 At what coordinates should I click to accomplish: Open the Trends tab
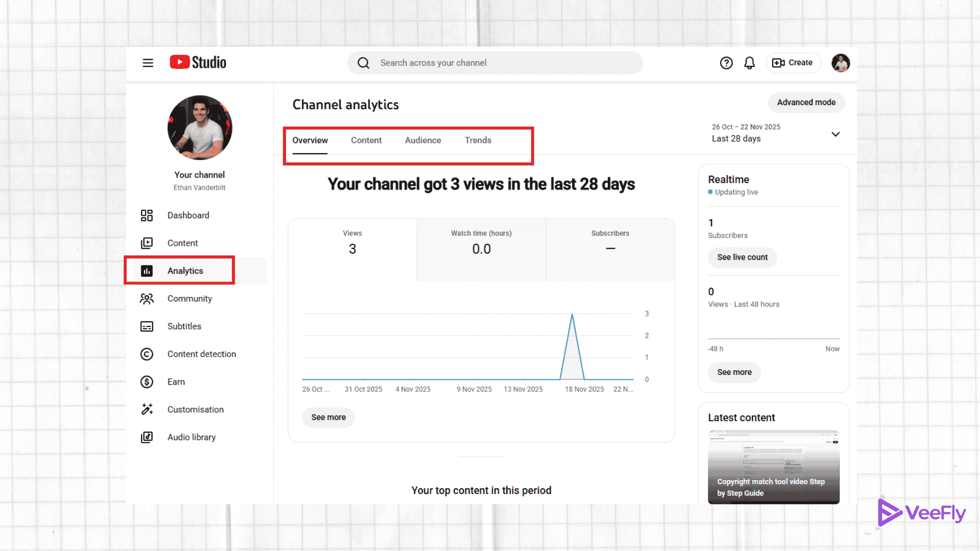coord(477,140)
